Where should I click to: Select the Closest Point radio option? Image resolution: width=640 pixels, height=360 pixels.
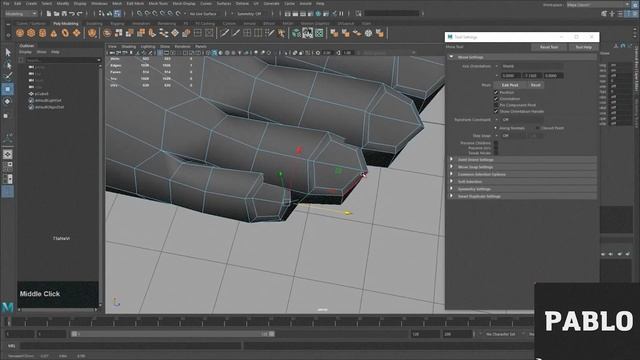click(538, 128)
